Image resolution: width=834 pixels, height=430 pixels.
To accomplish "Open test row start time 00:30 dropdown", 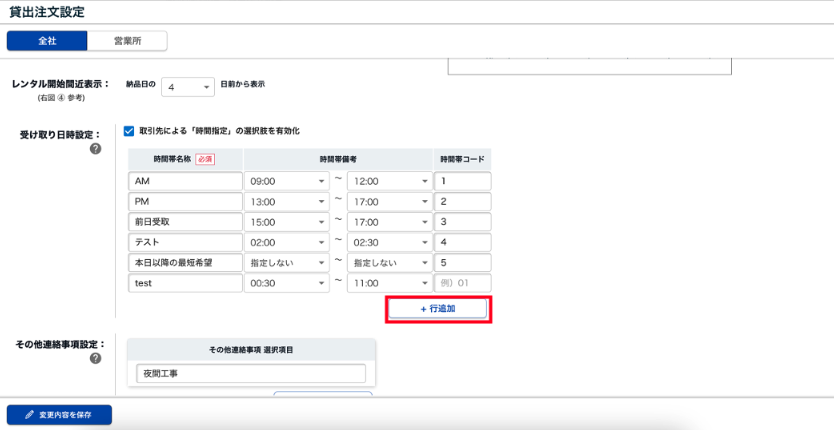I will pyautogui.click(x=287, y=283).
